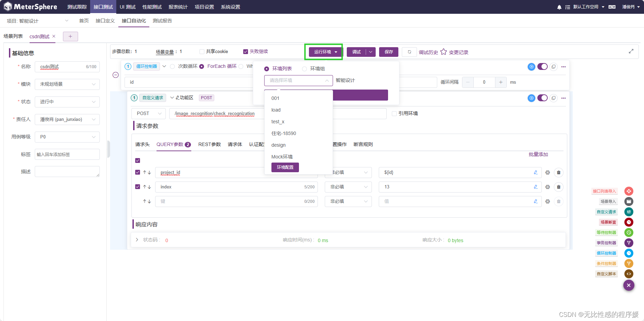Select the 环境组 radio option
The image size is (644, 321).
coord(304,69)
